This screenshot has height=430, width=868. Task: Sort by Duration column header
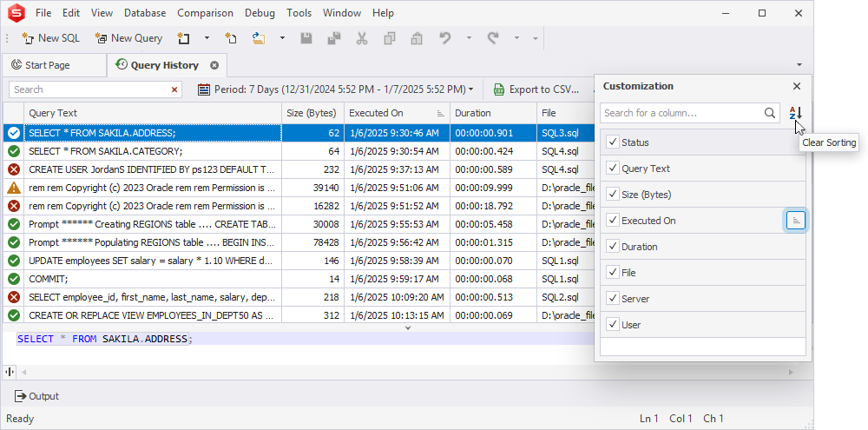click(493, 113)
